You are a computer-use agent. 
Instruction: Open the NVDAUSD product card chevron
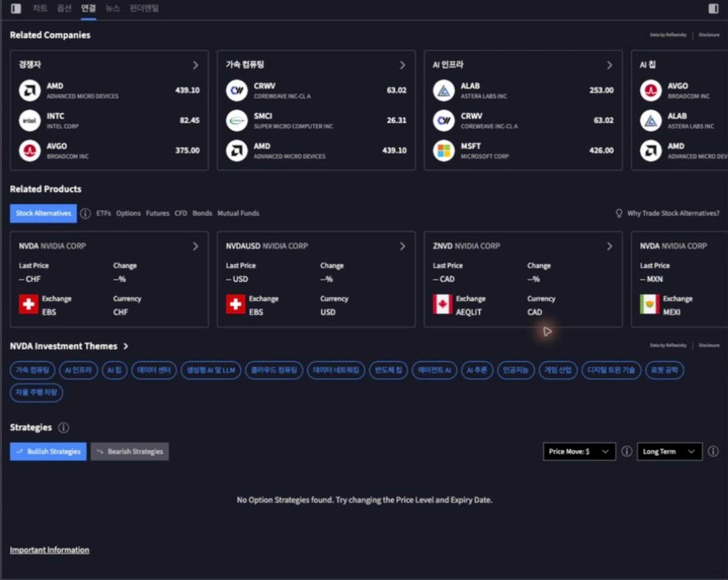click(402, 246)
